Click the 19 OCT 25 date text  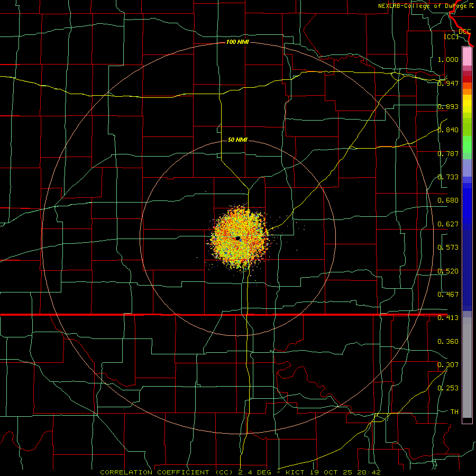[331, 472]
